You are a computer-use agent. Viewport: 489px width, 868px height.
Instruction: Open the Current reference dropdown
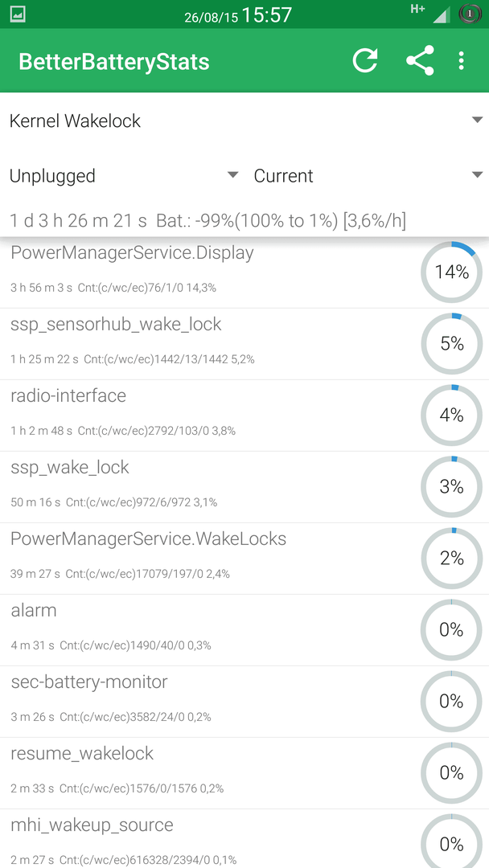click(367, 175)
